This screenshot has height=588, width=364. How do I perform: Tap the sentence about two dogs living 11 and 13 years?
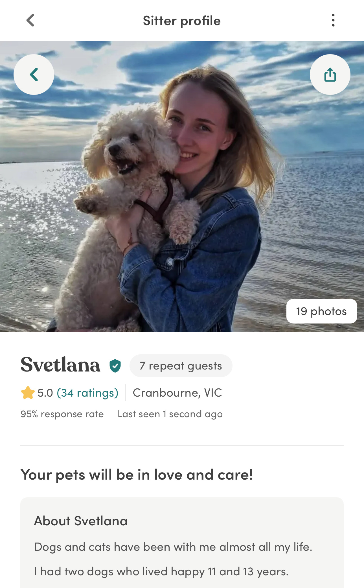click(x=161, y=571)
